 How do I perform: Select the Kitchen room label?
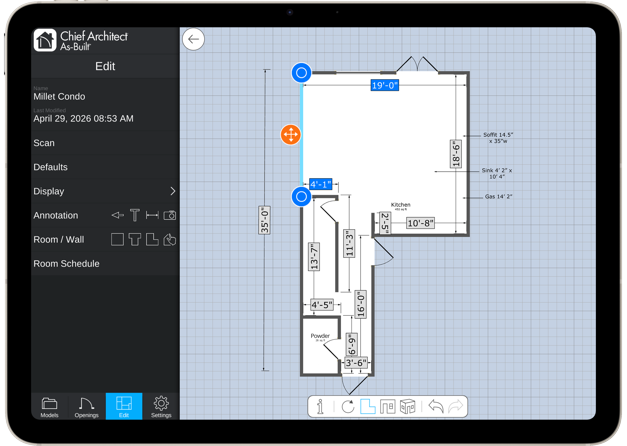tap(400, 205)
